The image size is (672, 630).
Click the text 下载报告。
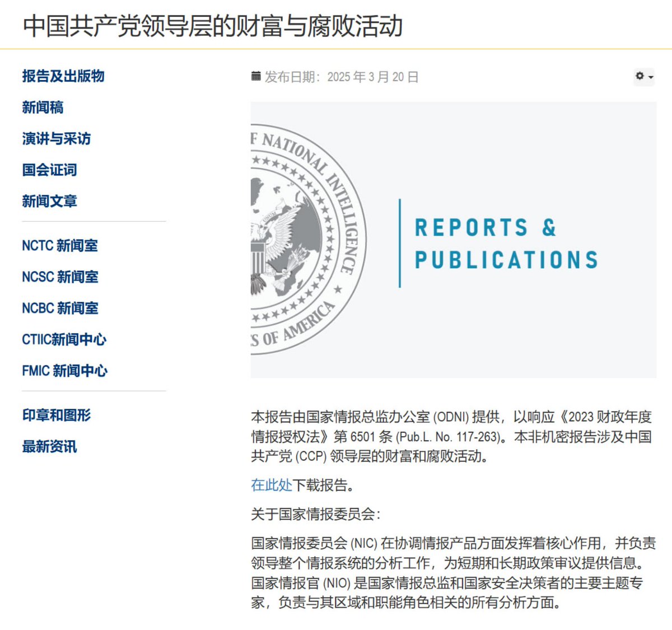tap(325, 485)
